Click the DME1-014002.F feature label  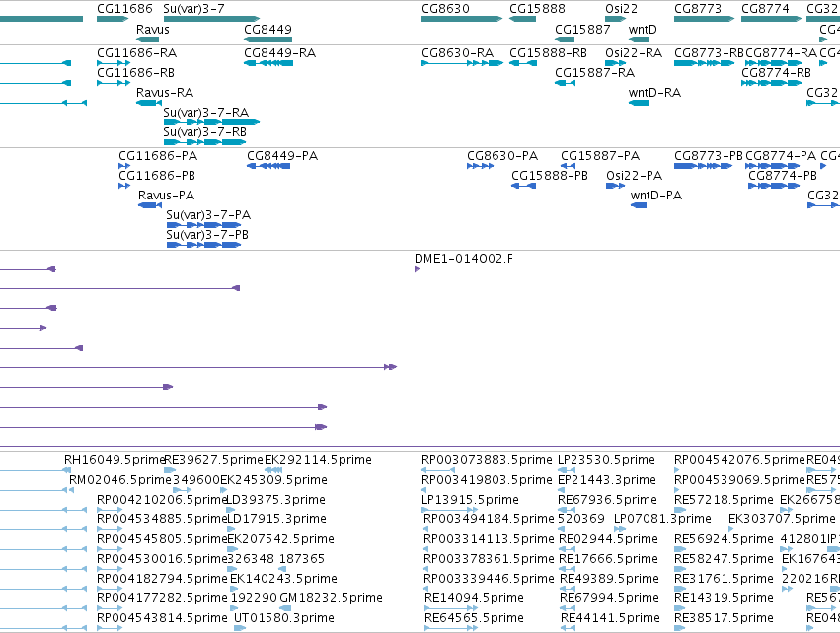[x=463, y=259]
